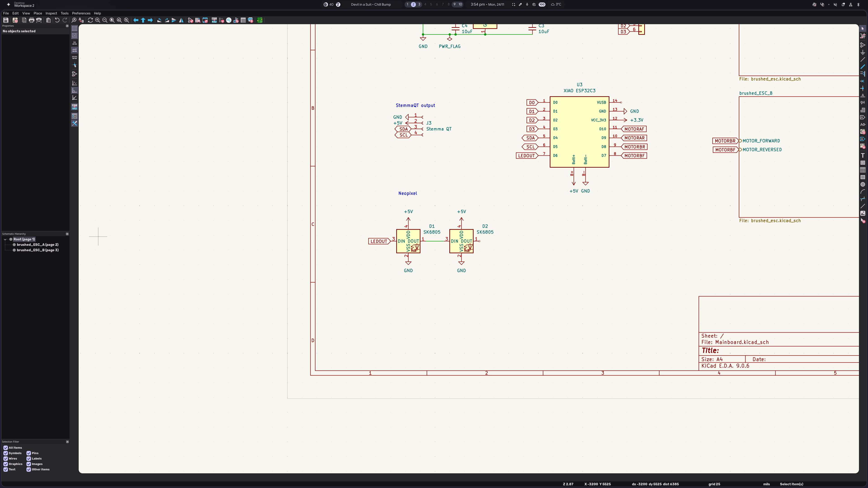Toggle the Labels selection filter checkbox

coord(29,458)
